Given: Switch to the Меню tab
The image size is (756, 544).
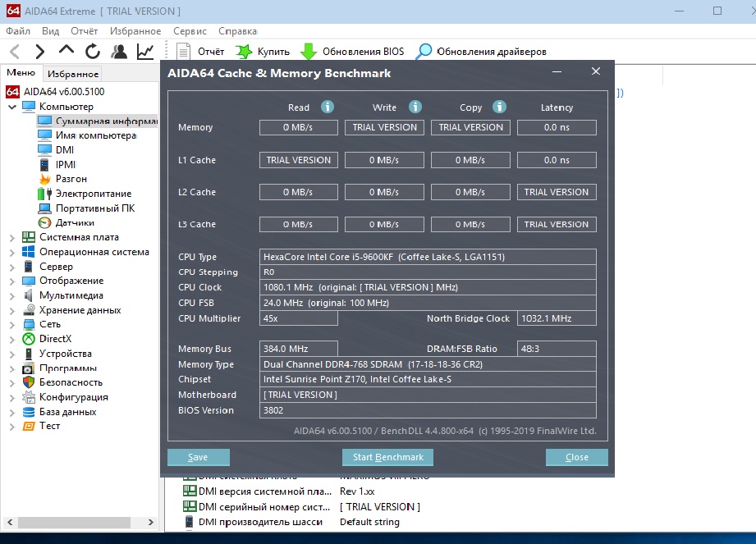Looking at the screenshot, I should click(x=21, y=72).
